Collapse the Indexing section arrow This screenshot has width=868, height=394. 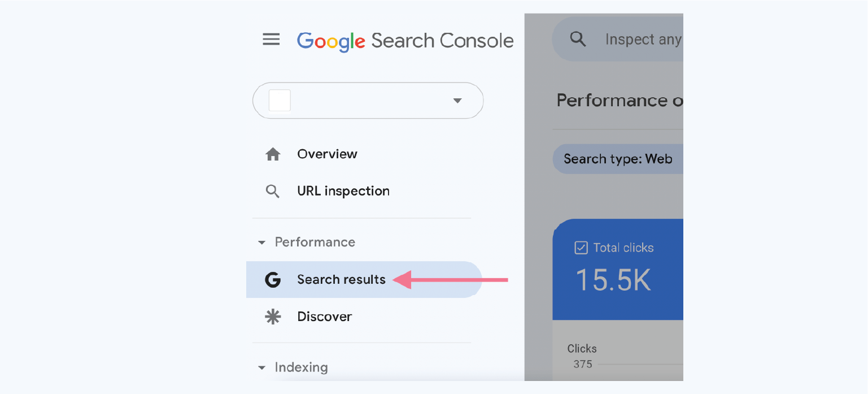point(261,367)
